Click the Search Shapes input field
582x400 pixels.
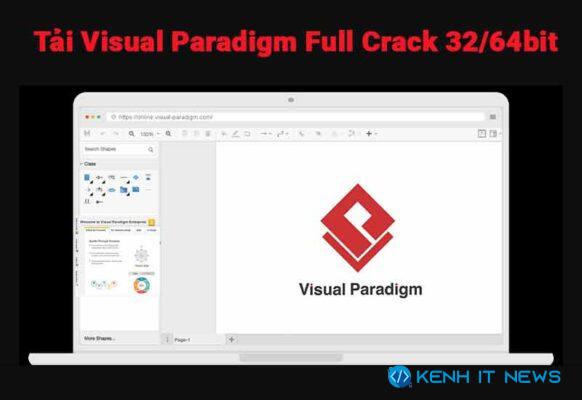point(119,149)
